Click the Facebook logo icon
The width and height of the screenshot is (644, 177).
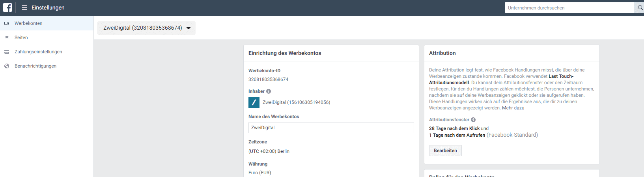click(7, 8)
